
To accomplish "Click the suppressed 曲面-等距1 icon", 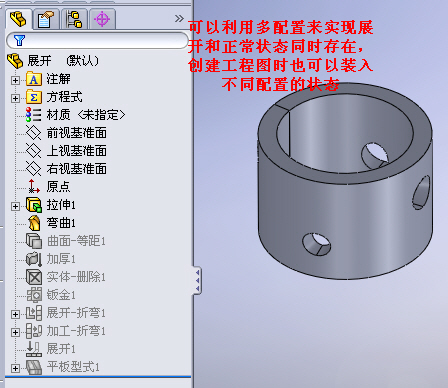I will (34, 241).
